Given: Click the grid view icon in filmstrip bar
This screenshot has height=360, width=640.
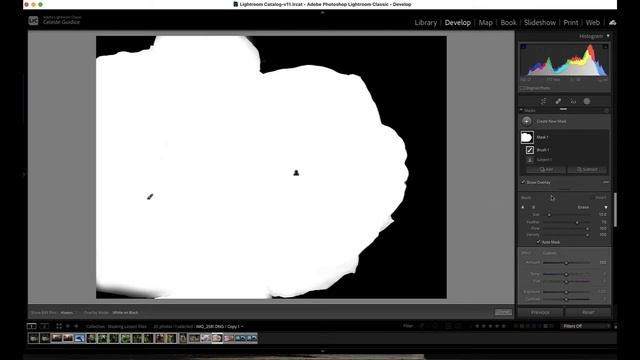Looking at the screenshot, I should point(59,326).
